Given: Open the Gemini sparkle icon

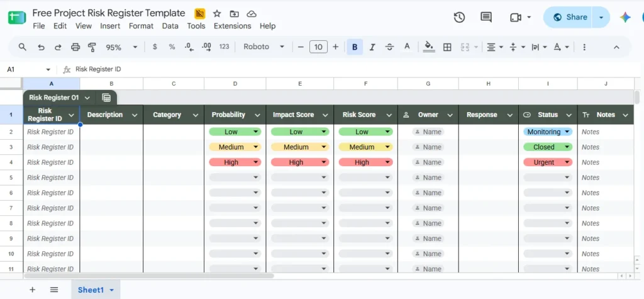Looking at the screenshot, I should point(625,17).
